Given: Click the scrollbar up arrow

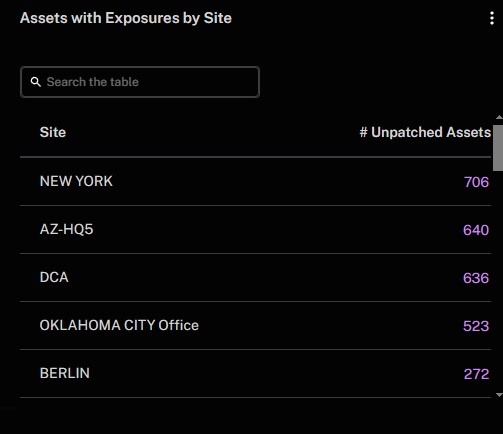Looking at the screenshot, I should click(499, 117).
